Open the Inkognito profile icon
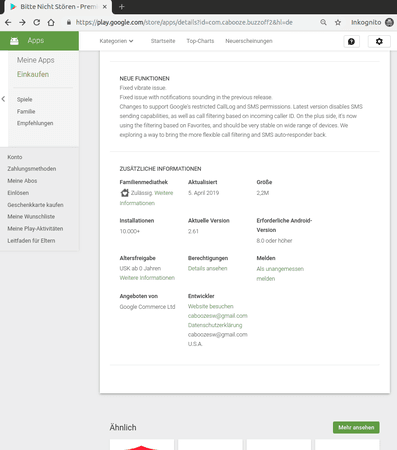Viewport: 397px width, 450px height. coord(389,22)
